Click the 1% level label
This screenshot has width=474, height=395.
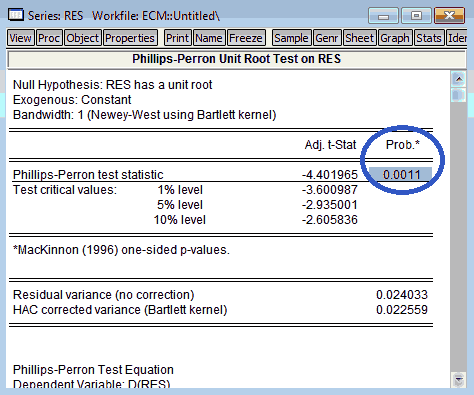click(180, 189)
